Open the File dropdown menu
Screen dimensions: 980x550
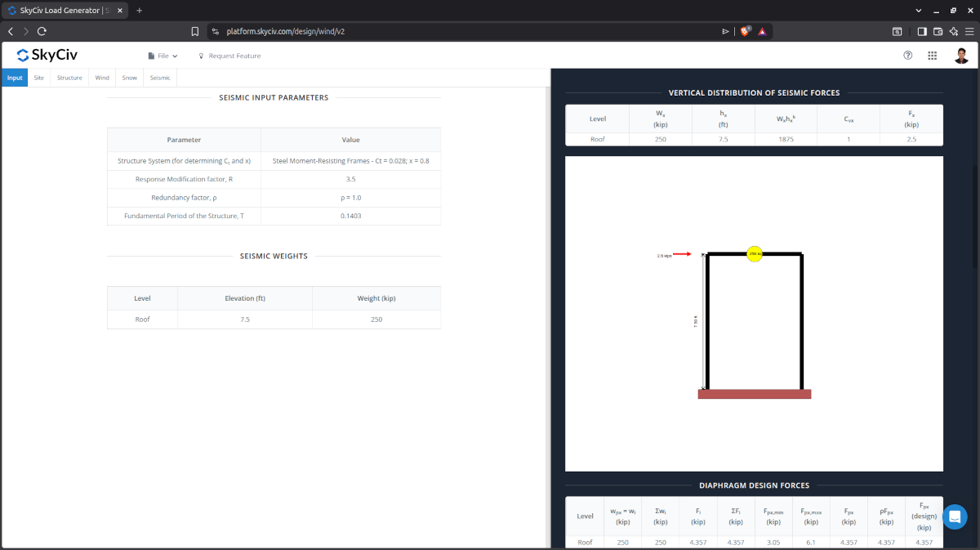[x=163, y=56]
